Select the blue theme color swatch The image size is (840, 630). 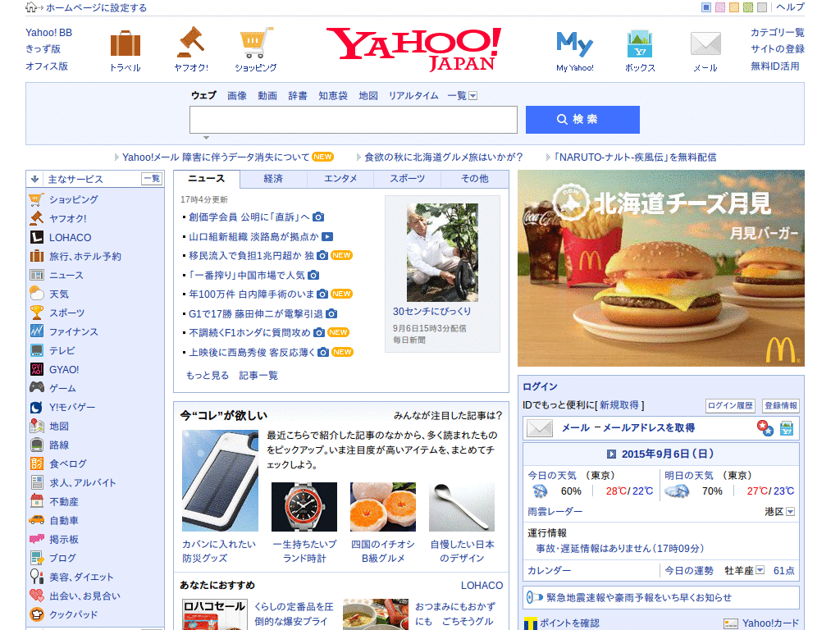pos(706,7)
